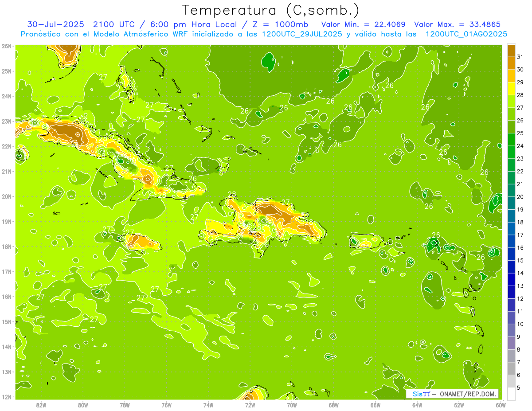Click the 64W longitude label

click(417, 405)
